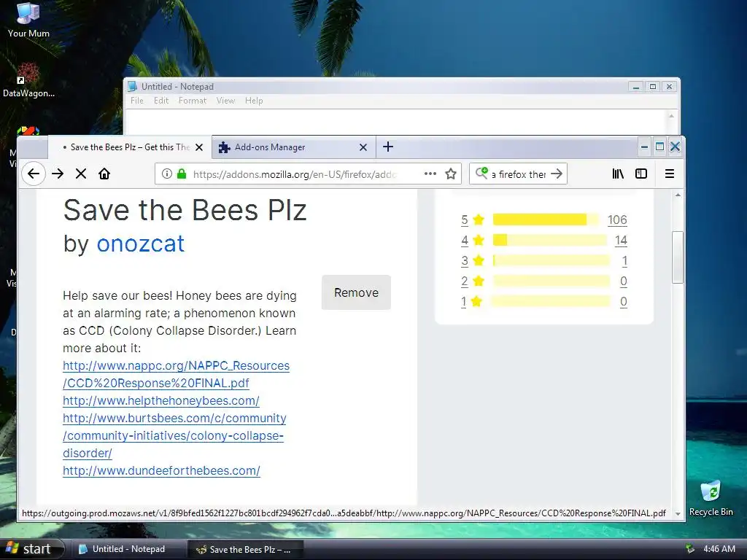Click the five-star rating bar
The image size is (747, 560).
[546, 219]
